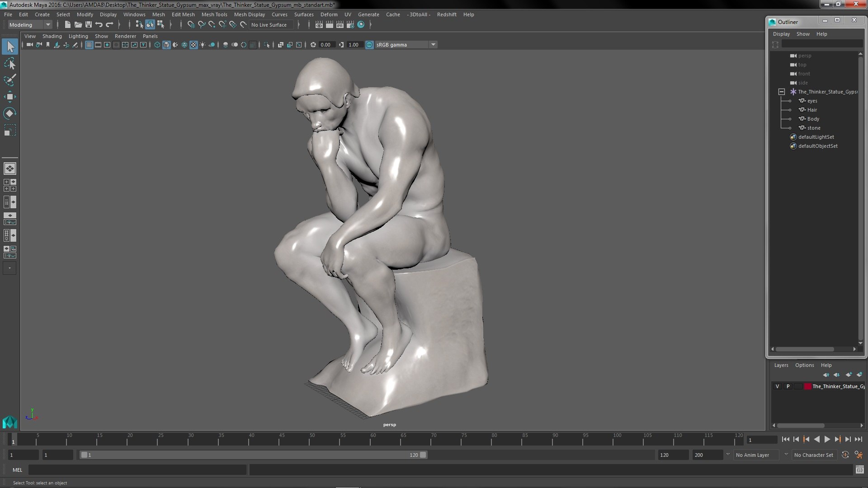Activate the Scale tool
868x488 pixels.
click(10, 130)
